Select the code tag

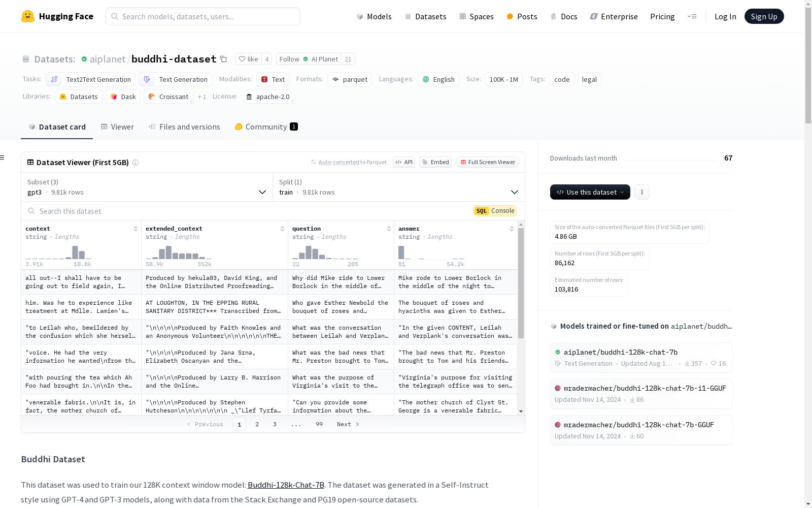coord(562,79)
